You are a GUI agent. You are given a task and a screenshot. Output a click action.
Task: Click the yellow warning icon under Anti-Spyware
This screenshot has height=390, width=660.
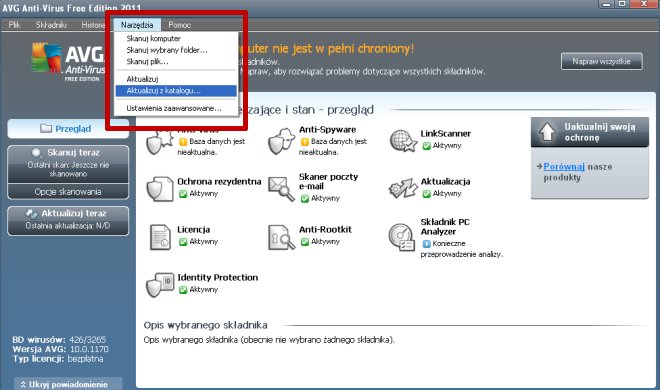[305, 141]
